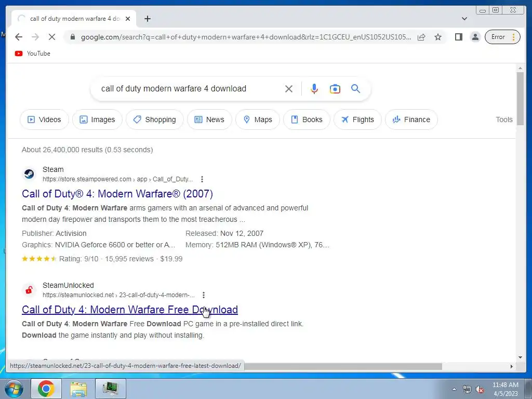Start voice search with the microphone
The height and width of the screenshot is (399, 532).
(314, 89)
